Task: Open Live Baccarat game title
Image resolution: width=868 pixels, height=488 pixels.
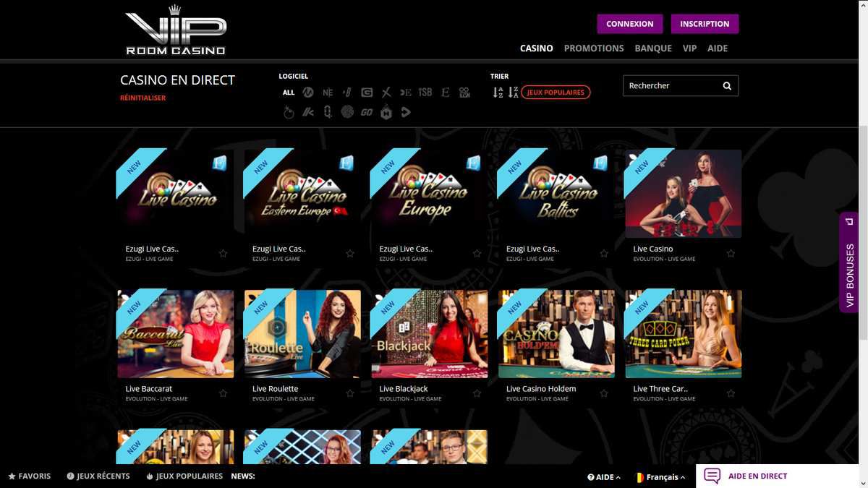Action: coord(149,389)
